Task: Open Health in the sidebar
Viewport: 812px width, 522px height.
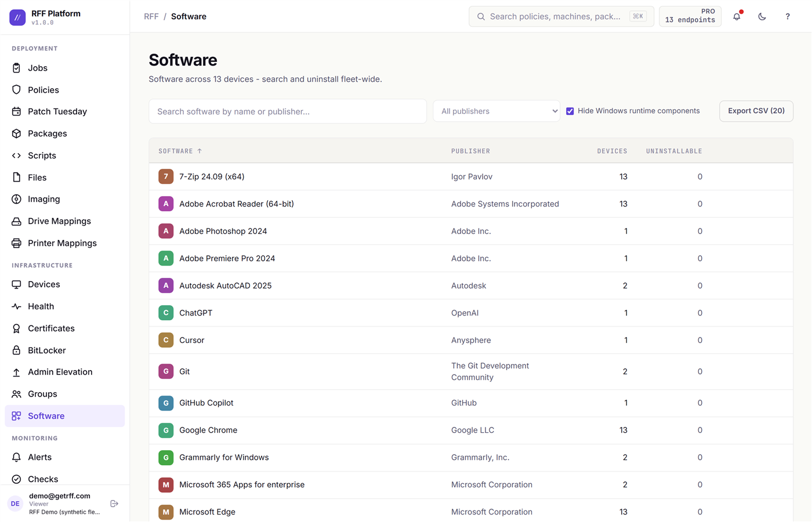Action: coord(64,306)
